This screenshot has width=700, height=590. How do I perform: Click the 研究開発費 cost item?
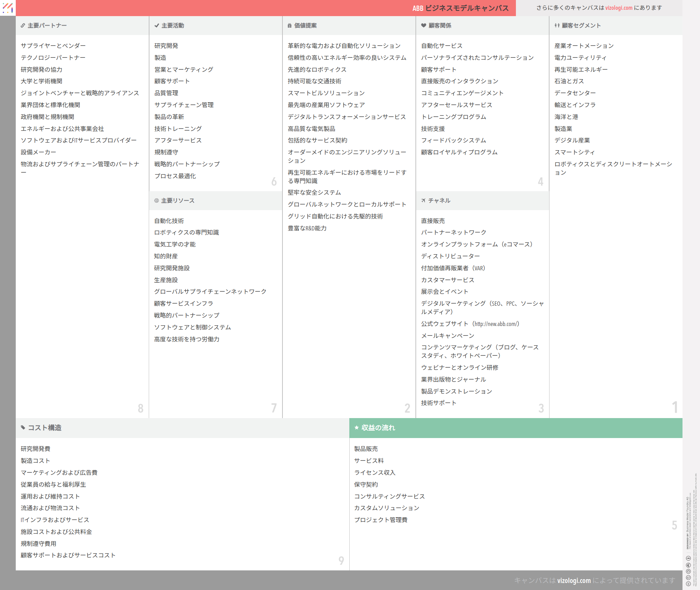coord(35,449)
